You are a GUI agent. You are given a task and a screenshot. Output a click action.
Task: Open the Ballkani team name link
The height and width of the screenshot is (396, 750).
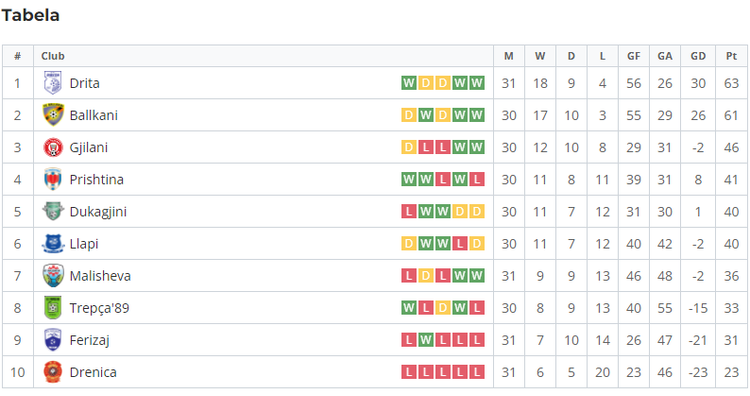94,115
